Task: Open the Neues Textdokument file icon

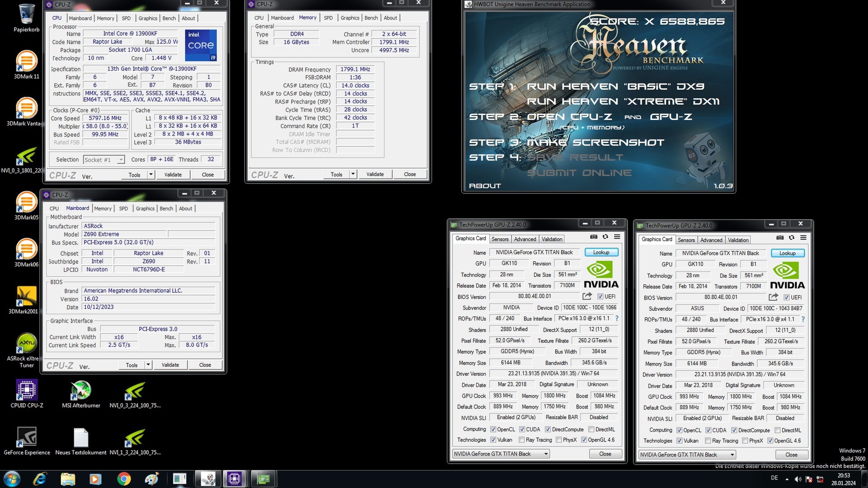Action: 81,440
